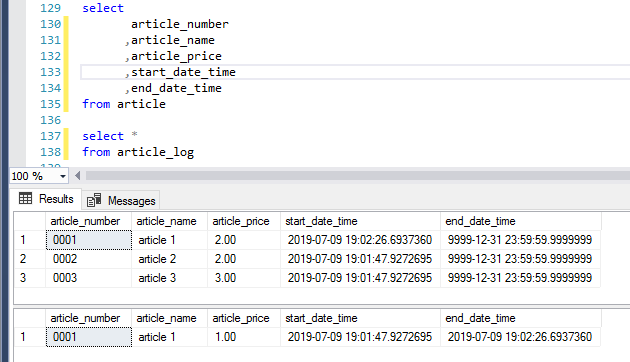The width and height of the screenshot is (630, 362).
Task: Select article_number header in first result grid
Action: 88,221
